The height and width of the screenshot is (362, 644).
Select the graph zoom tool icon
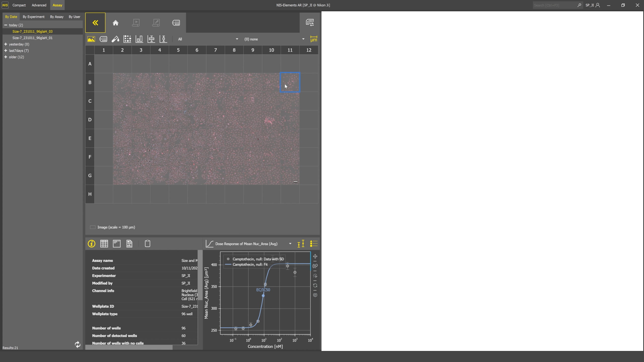tap(315, 266)
